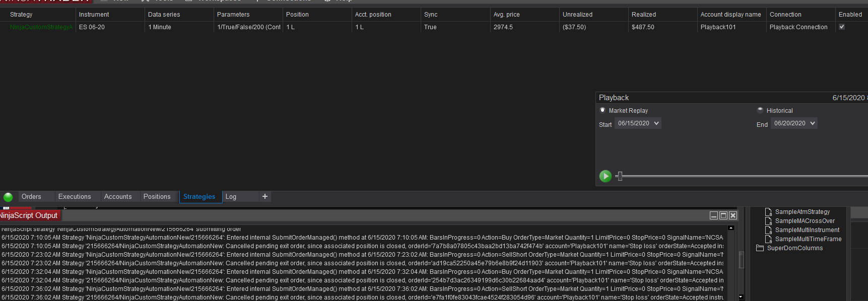Click the green connection status indicator
The height and width of the screenshot is (301, 868).
(x=8, y=197)
